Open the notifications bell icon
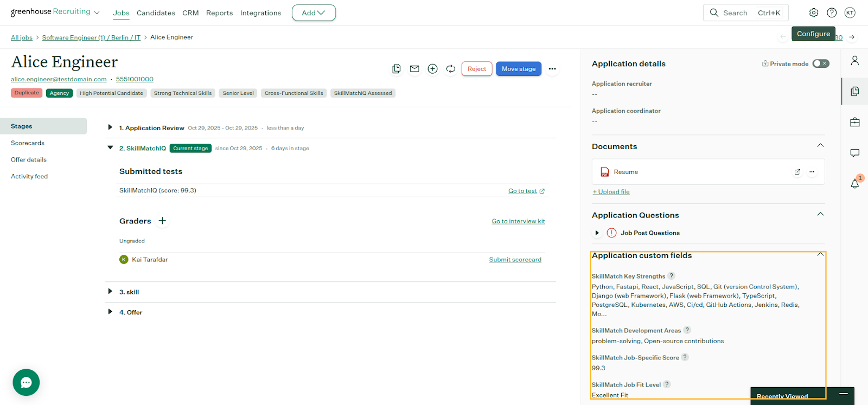Image resolution: width=868 pixels, height=405 pixels. (x=854, y=184)
